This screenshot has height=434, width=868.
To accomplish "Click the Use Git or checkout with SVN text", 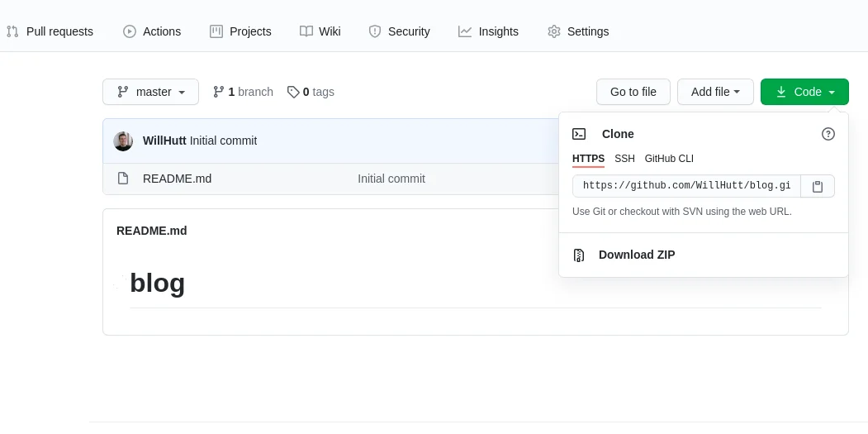I will [682, 212].
